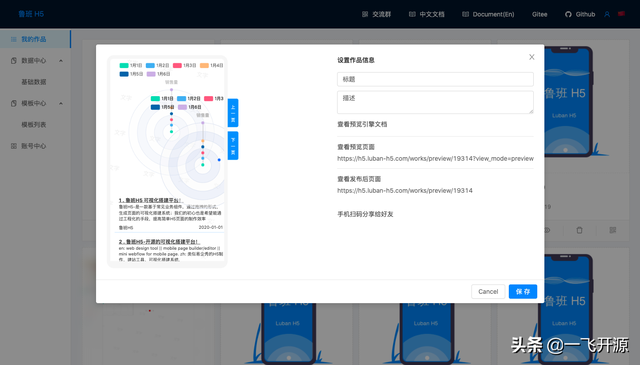Open the published URL works/preview/19314
640x365 pixels.
pos(405,190)
